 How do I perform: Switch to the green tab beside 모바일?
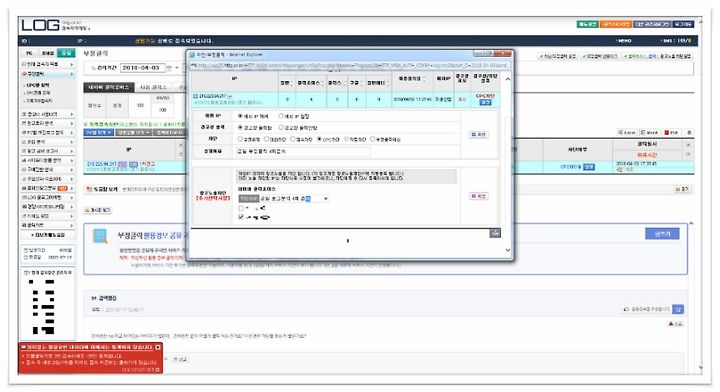(66, 53)
